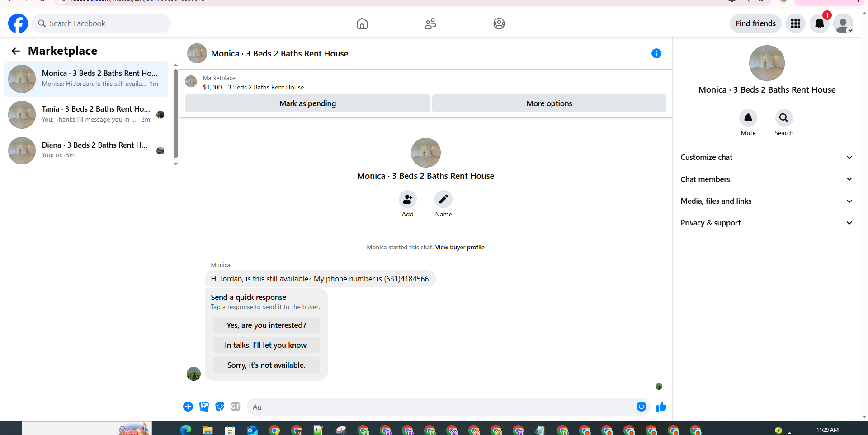Open More options for the listing

[x=549, y=103]
